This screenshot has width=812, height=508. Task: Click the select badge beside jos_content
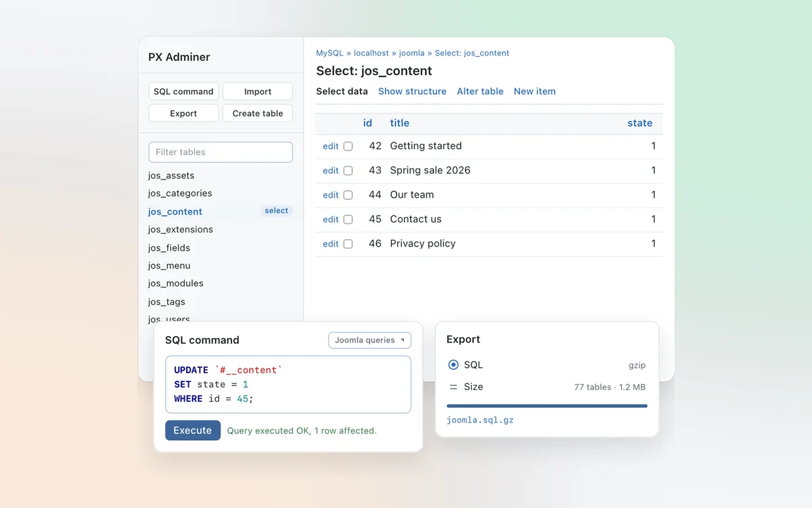click(276, 211)
